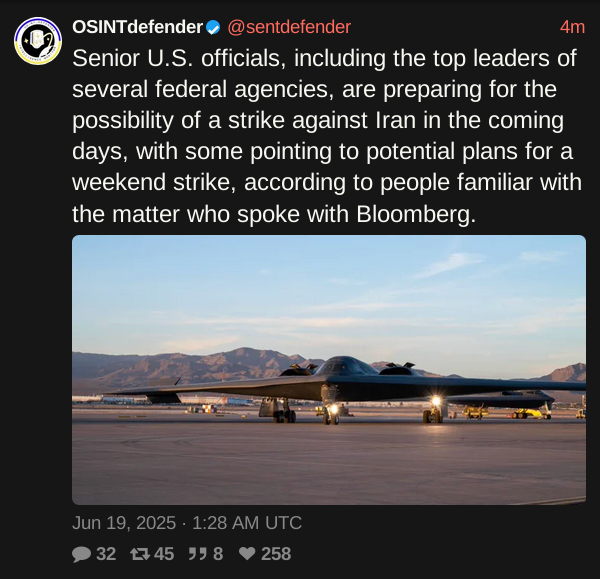Open the stealth bomber photo
Viewport: 600px width, 579px height.
pyautogui.click(x=329, y=370)
